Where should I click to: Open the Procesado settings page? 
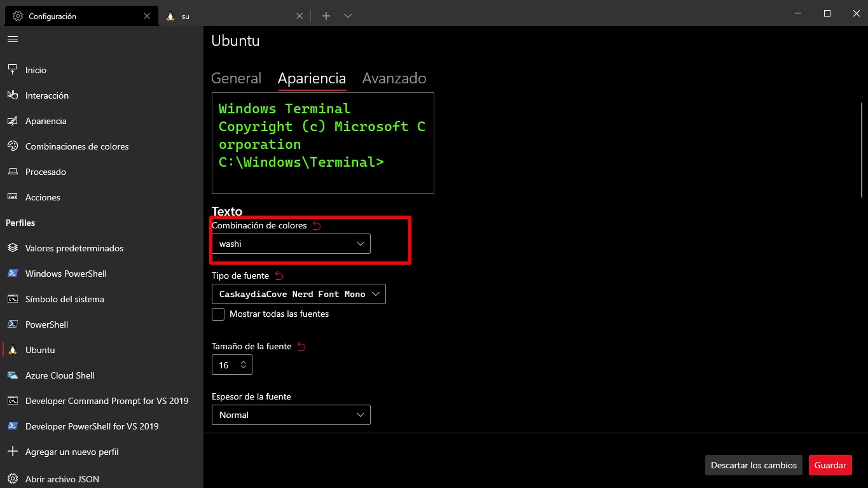pyautogui.click(x=102, y=172)
